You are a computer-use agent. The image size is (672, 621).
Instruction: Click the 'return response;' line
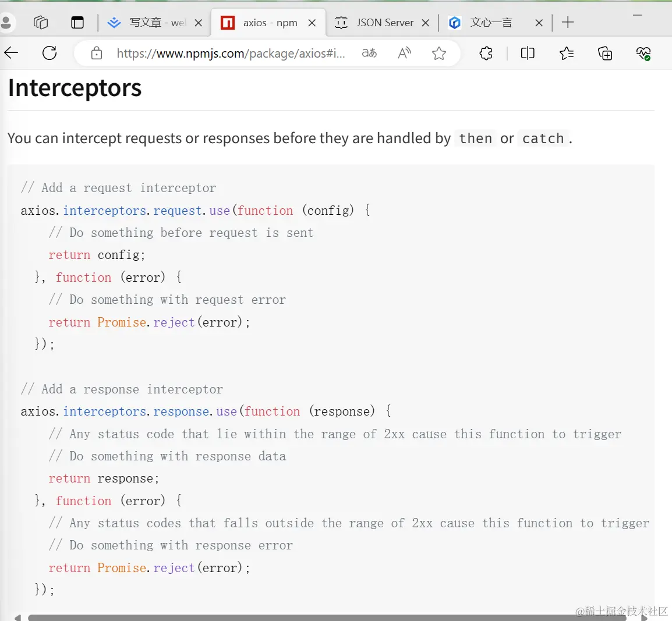tap(104, 478)
